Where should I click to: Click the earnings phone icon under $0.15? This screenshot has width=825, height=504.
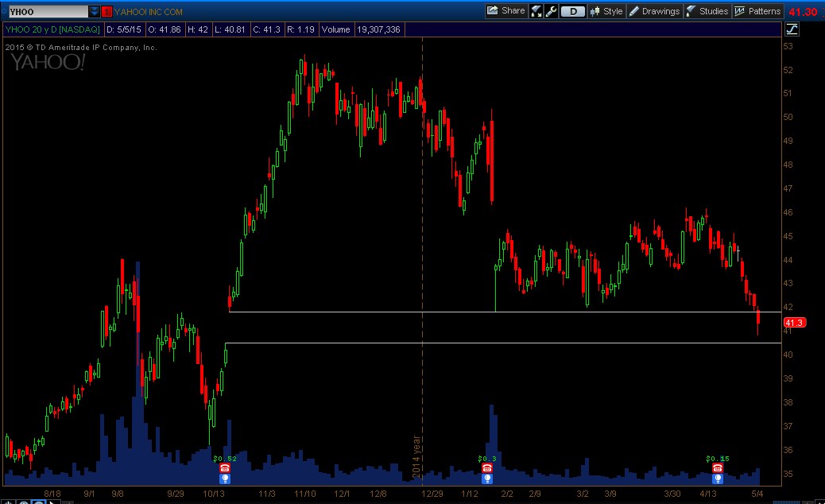click(x=718, y=467)
